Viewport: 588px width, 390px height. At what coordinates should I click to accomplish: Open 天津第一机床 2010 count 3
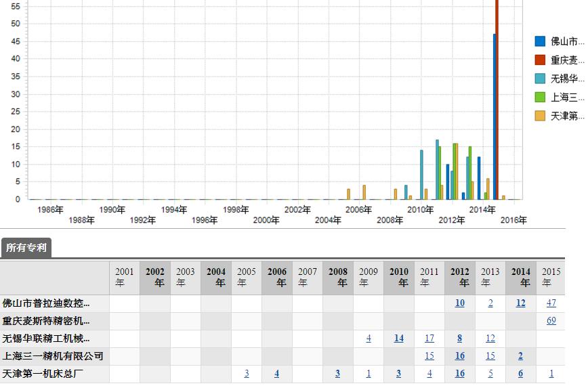398,374
